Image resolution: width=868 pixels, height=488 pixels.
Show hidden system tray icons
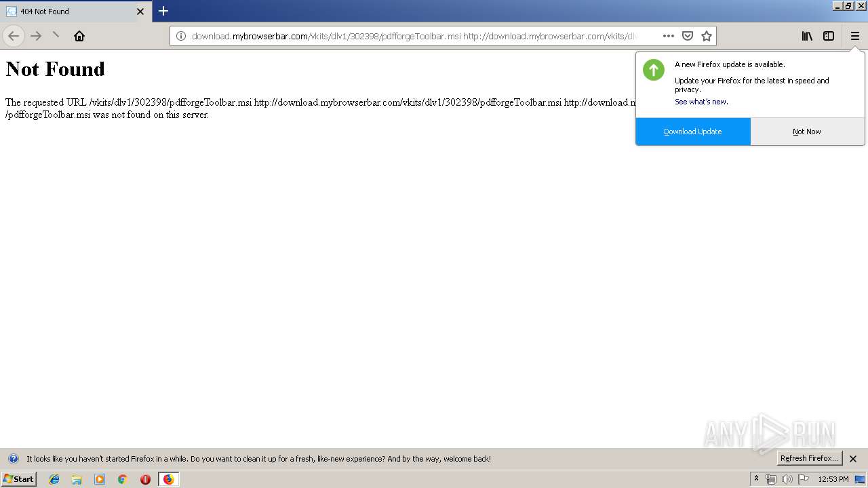(x=756, y=479)
